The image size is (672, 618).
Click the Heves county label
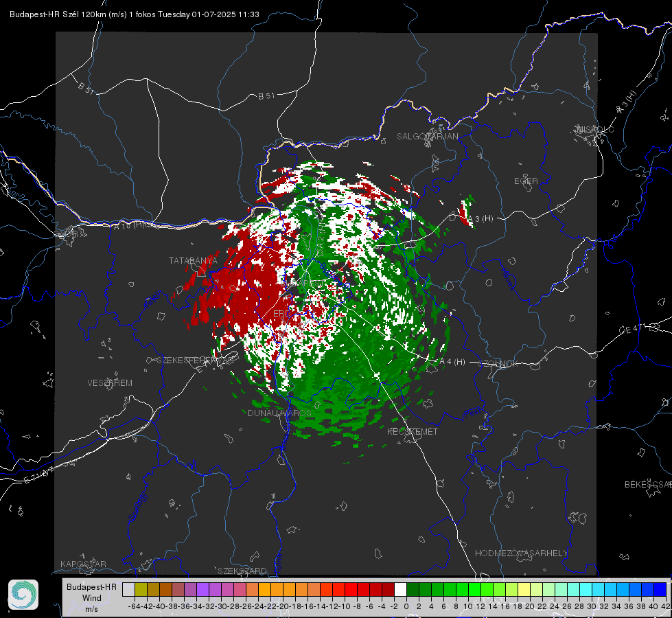[x=508, y=279]
